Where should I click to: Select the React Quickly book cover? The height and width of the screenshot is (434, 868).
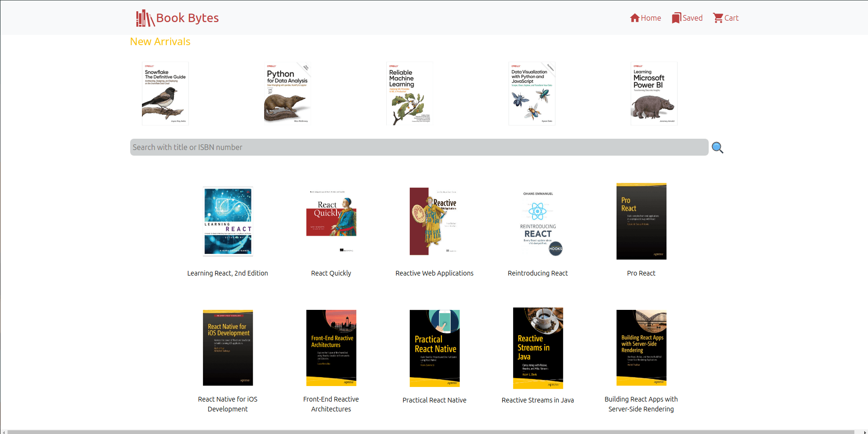pos(331,221)
